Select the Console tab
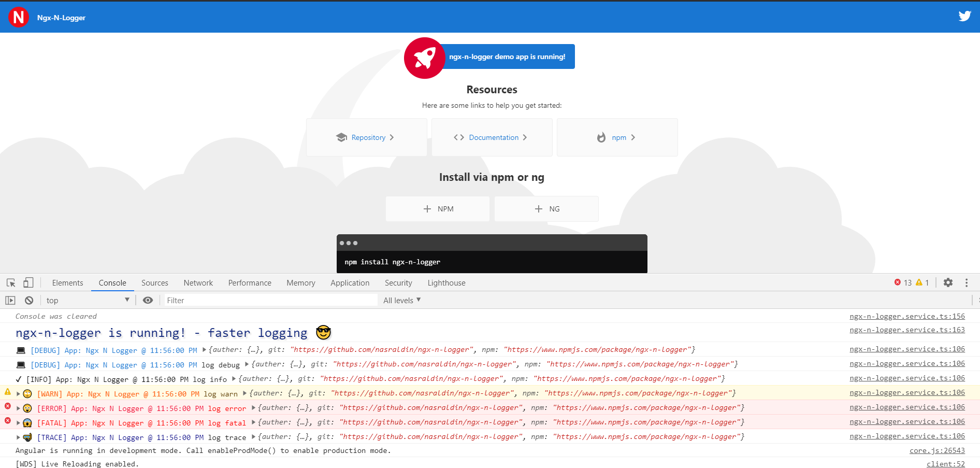 point(112,282)
